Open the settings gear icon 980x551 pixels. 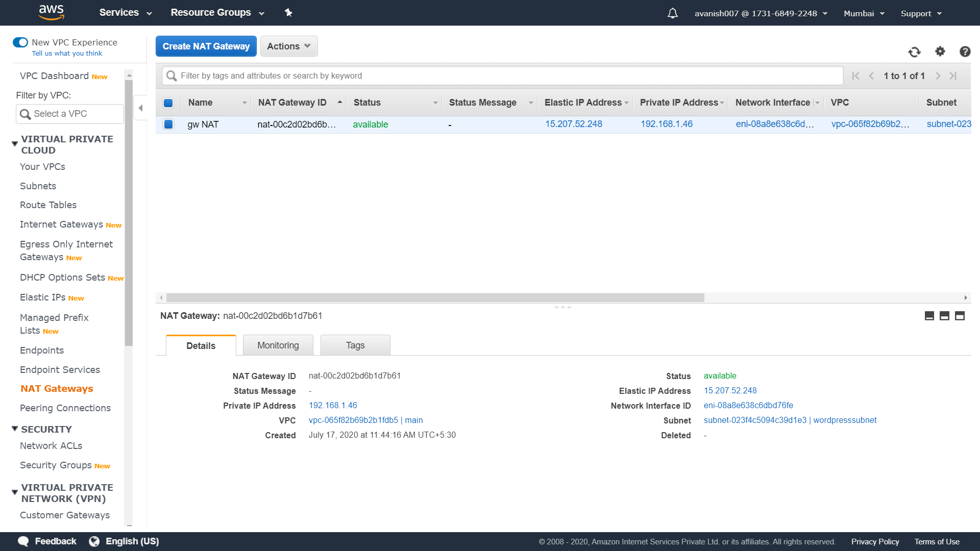click(x=940, y=51)
